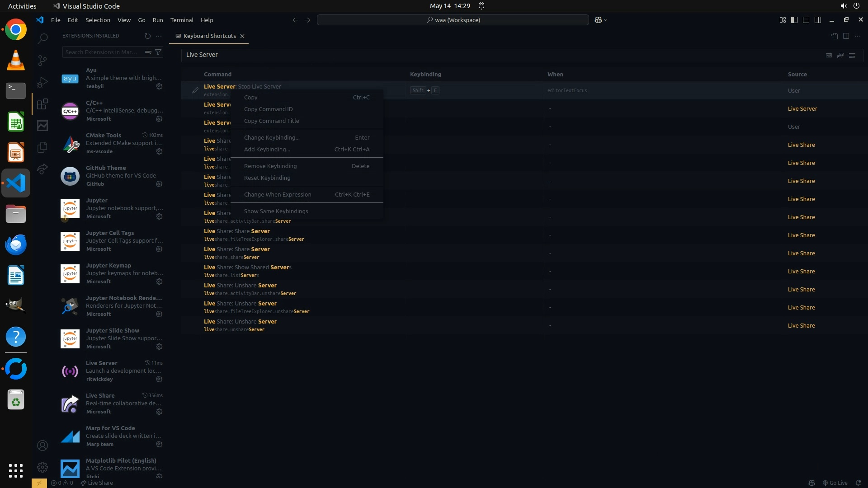
Task: Click the filter extensions funnel icon
Action: tap(158, 52)
